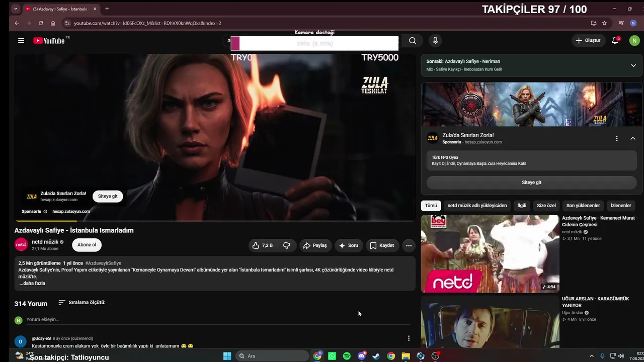Open Spotify from the taskbar
This screenshot has width=644, height=362.
click(347, 356)
